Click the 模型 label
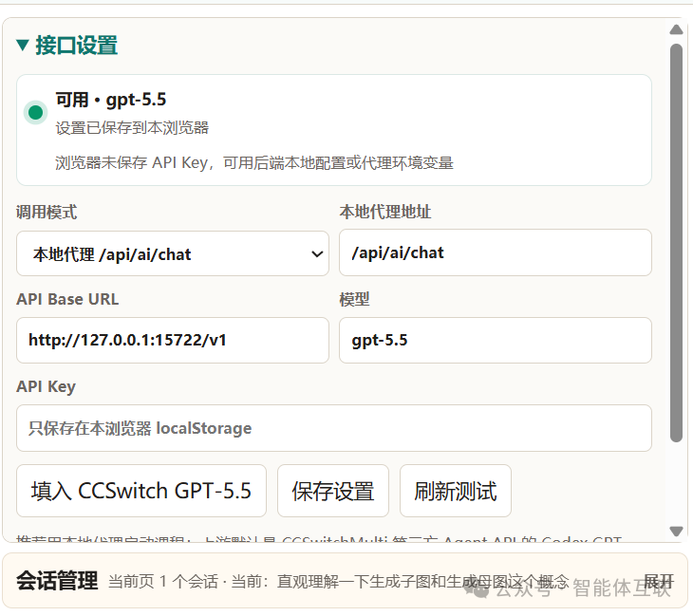Image resolution: width=693 pixels, height=616 pixels. pos(354,299)
